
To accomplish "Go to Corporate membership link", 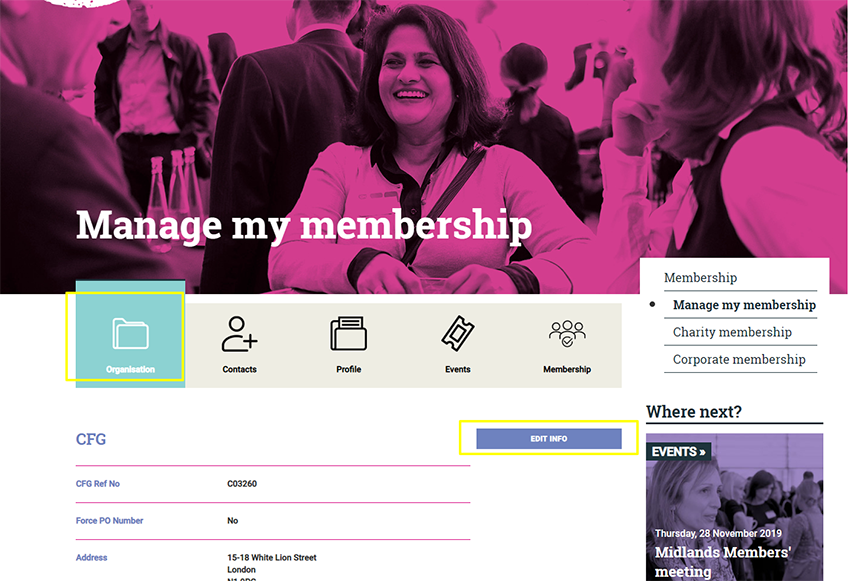I will pyautogui.click(x=739, y=359).
